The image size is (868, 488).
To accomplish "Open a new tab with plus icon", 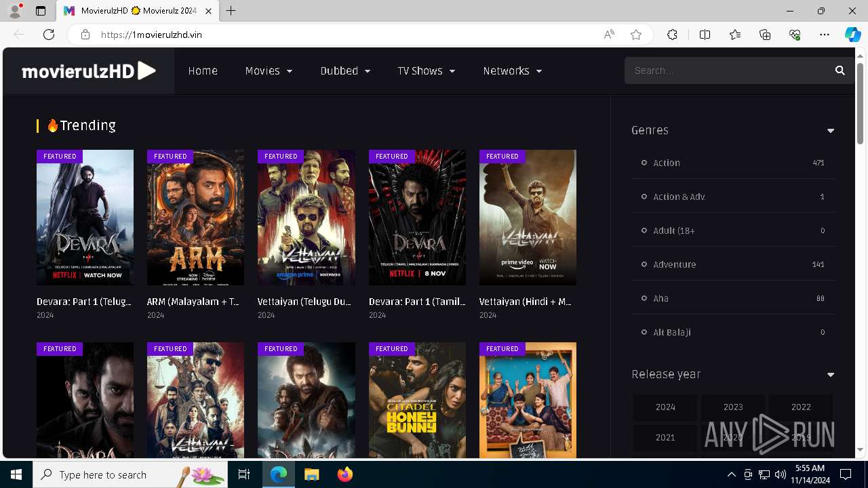I will 231,11.
